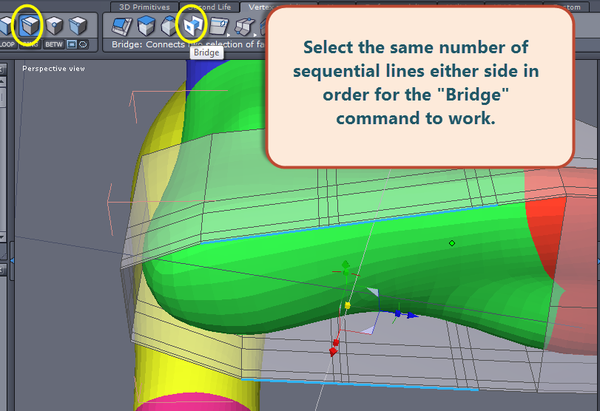Click the yellow cube manipulator center handle
The width and height of the screenshot is (600, 411).
(x=347, y=305)
